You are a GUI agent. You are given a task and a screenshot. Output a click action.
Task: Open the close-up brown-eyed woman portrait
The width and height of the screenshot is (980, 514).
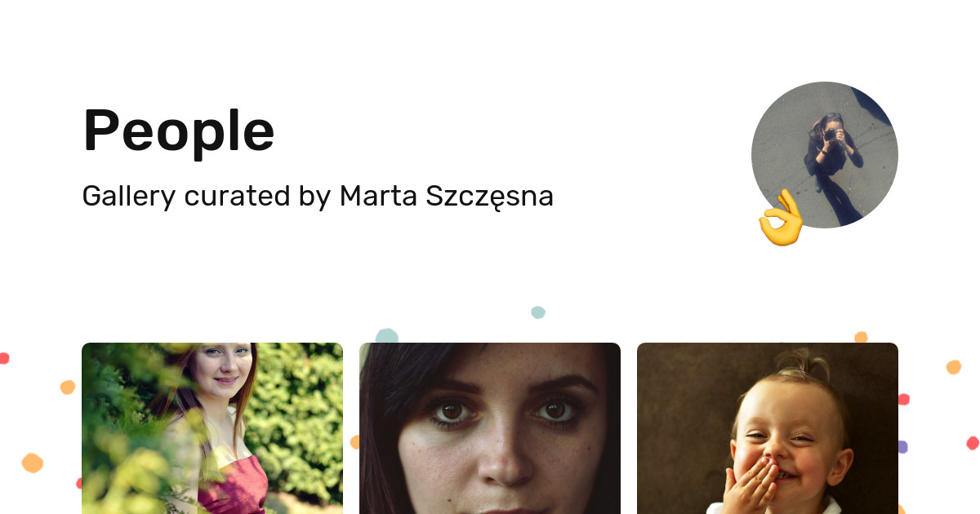pos(490,428)
